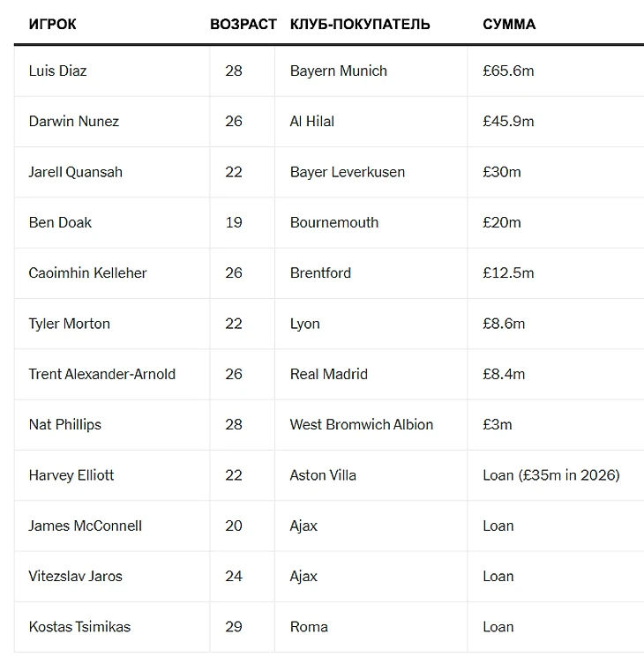This screenshot has height=664, width=644.
Task: Select the Kostas Tsimikas name
Action: 79,627
